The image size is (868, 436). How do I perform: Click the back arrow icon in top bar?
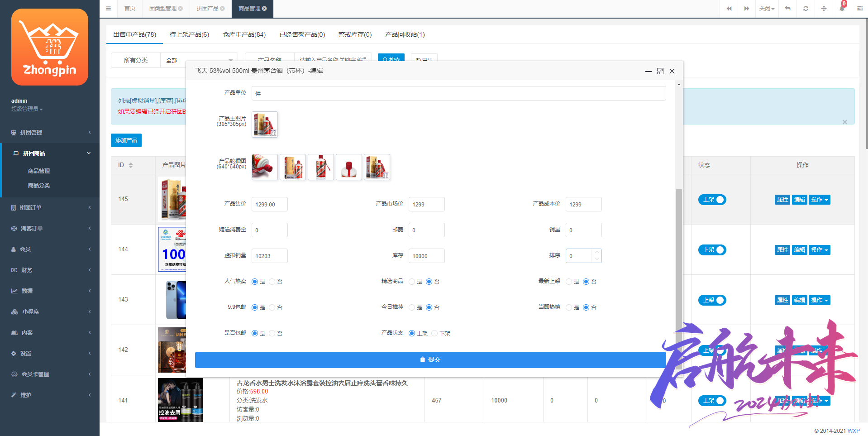787,9
